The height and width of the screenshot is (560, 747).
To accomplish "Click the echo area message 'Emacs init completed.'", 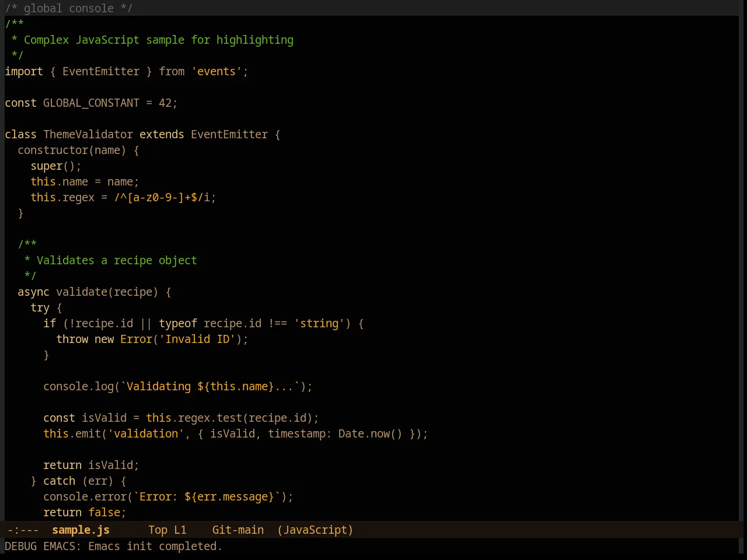I will 155,546.
